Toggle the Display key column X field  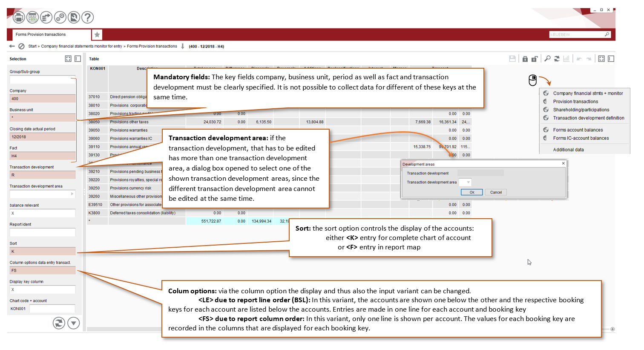tap(42, 289)
